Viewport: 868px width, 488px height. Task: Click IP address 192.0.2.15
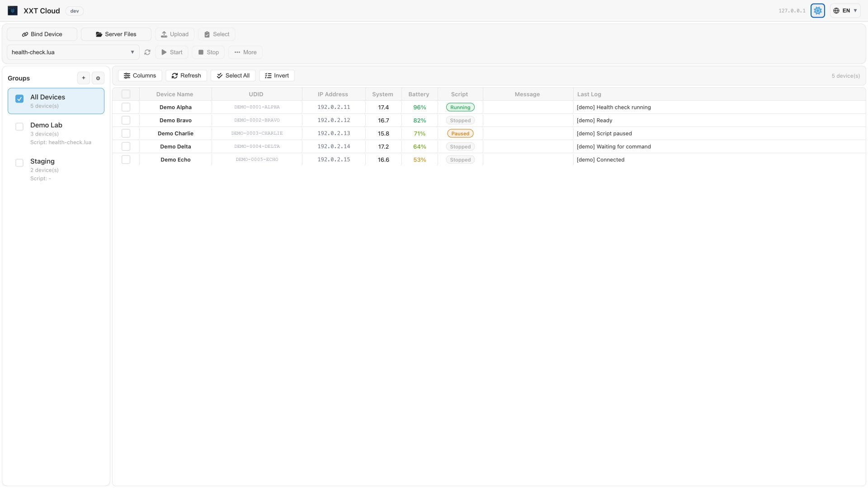tap(334, 160)
